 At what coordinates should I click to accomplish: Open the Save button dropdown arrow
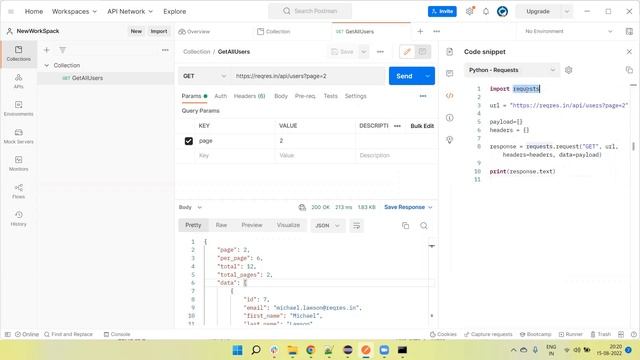[x=363, y=52]
